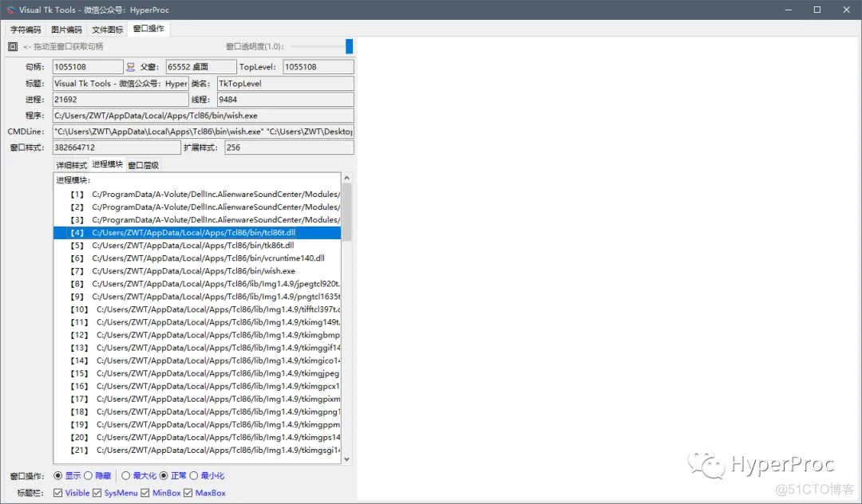Select module row 【18】 tkimgpng
862x504 pixels.
[x=197, y=411]
